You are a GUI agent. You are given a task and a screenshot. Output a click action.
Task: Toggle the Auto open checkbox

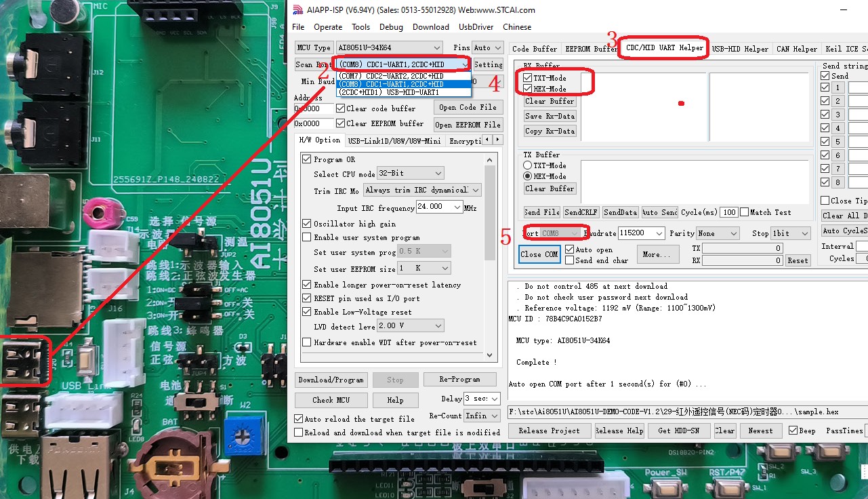(569, 249)
